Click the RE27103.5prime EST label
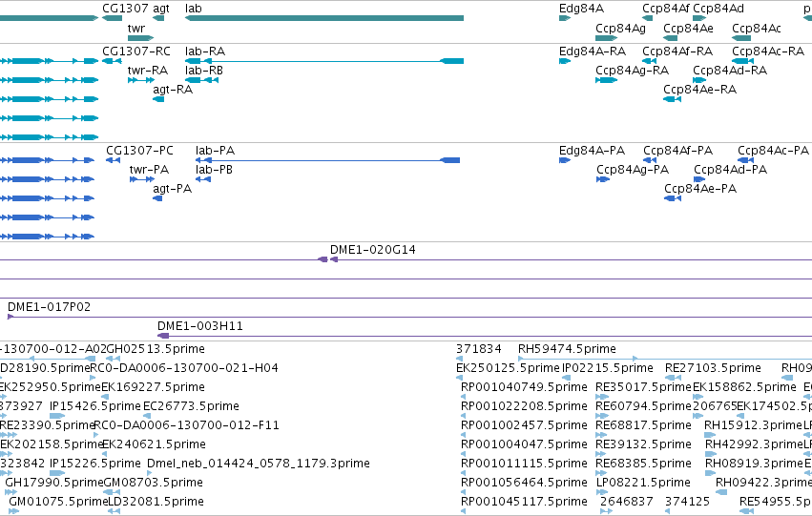 pyautogui.click(x=713, y=368)
